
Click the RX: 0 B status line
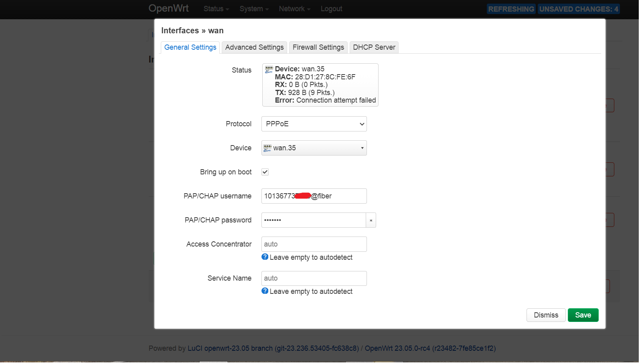pos(302,85)
